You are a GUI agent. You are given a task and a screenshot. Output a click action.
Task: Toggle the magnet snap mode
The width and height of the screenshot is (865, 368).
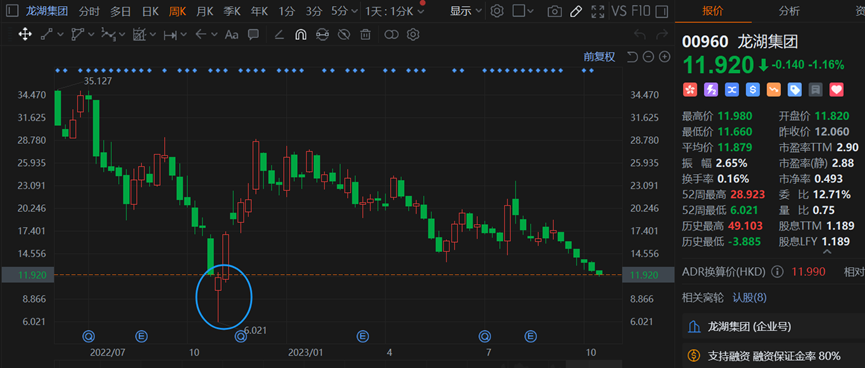tap(301, 35)
